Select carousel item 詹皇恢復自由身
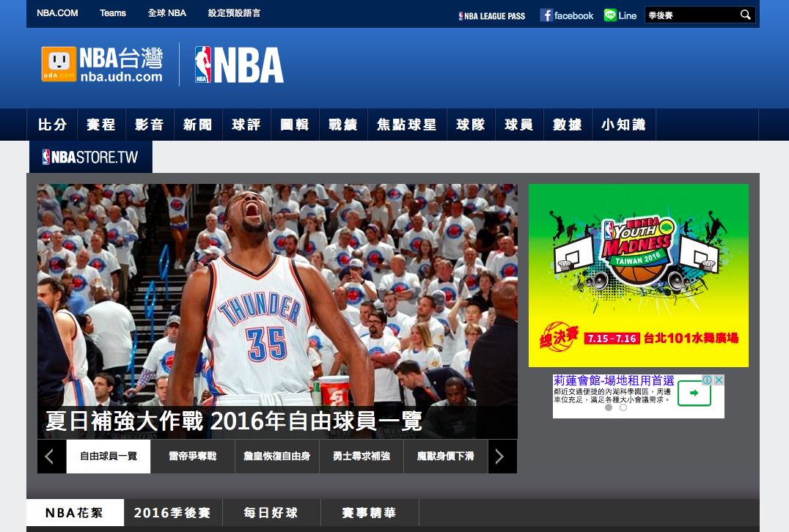The width and height of the screenshot is (789, 532). pos(277,457)
